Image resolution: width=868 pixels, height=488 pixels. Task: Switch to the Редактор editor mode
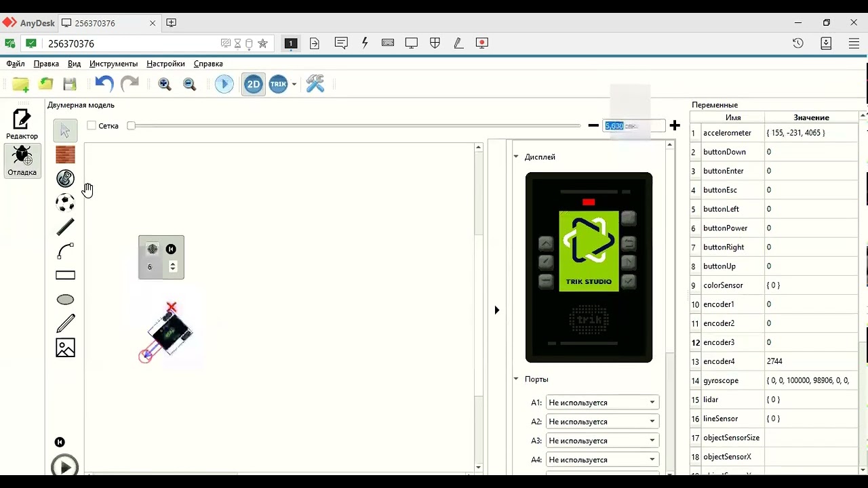pyautogui.click(x=22, y=125)
